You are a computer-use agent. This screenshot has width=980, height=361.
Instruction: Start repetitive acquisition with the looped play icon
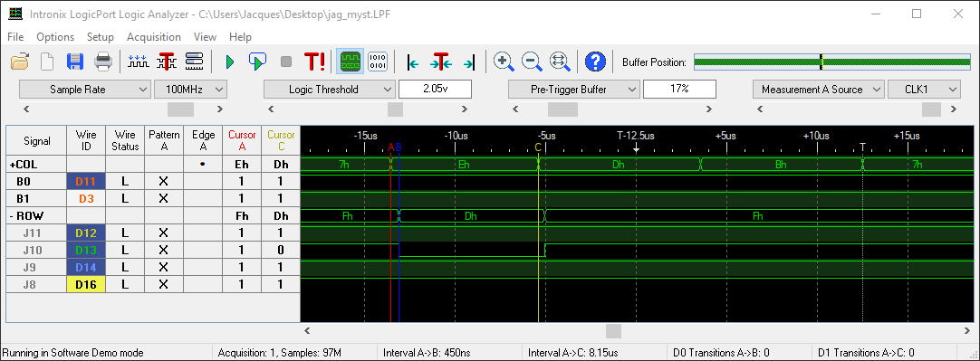pyautogui.click(x=257, y=62)
